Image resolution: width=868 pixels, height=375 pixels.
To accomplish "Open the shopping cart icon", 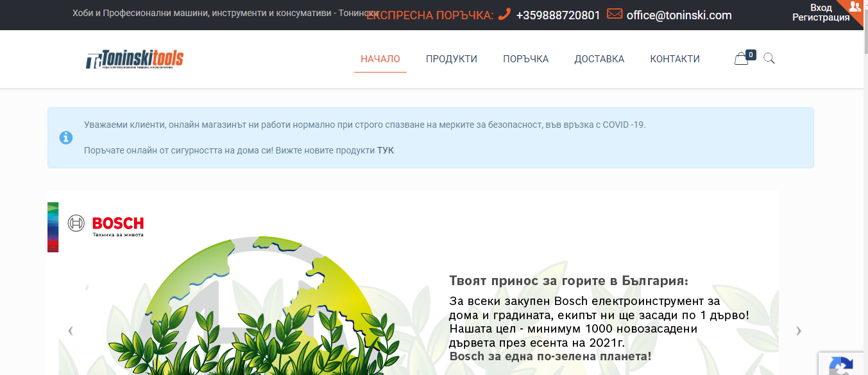I will click(742, 59).
